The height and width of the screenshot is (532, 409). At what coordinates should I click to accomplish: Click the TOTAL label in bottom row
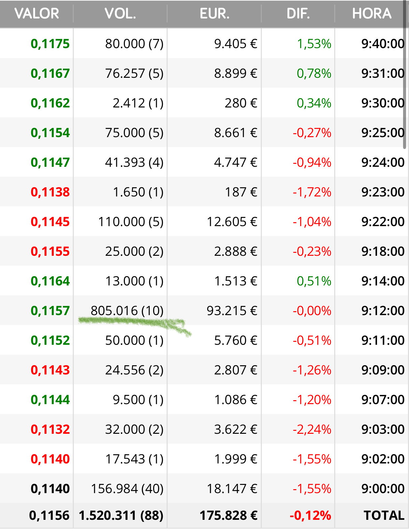click(x=384, y=516)
